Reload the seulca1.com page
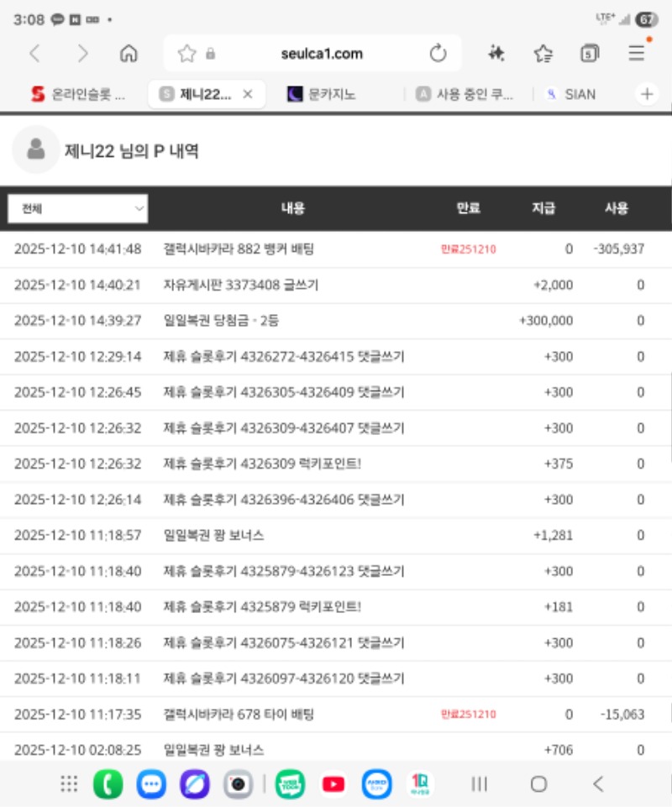Viewport: 672px width, 807px height. click(438, 54)
